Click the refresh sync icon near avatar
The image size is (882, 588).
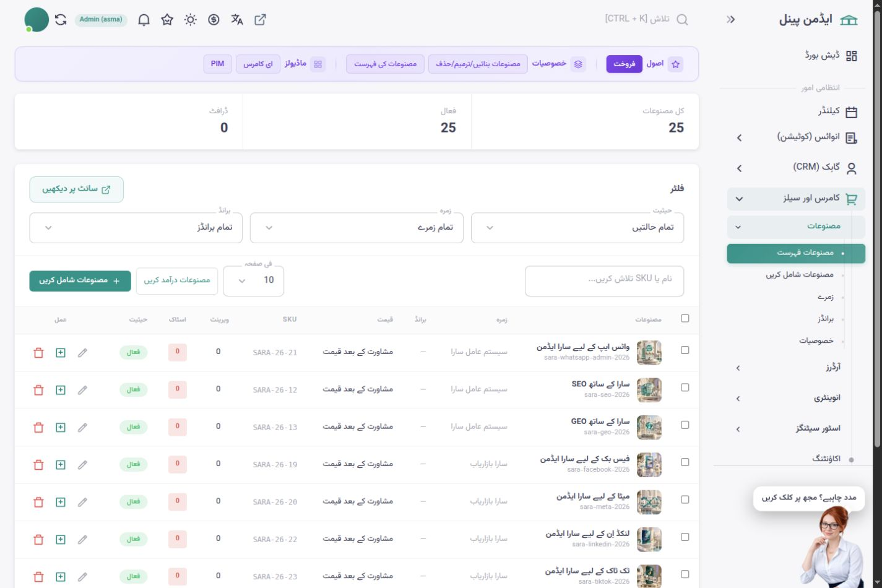(61, 20)
